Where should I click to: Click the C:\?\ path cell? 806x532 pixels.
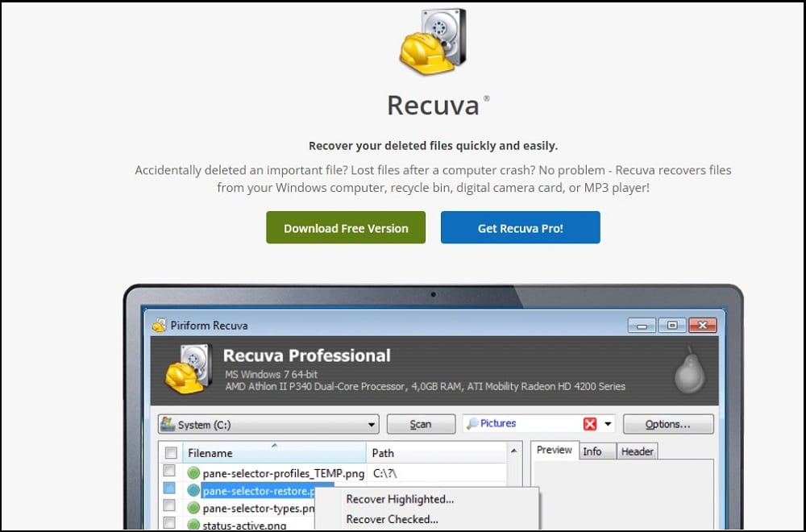(385, 473)
